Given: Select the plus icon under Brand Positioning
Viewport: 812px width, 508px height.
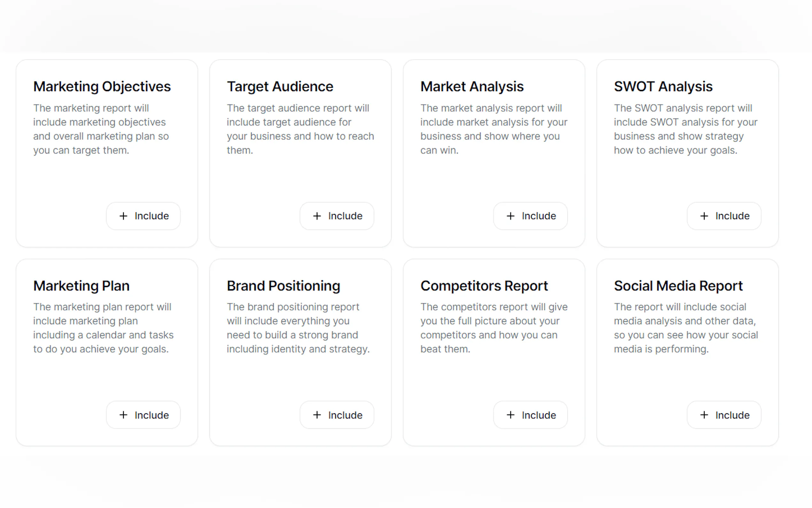Looking at the screenshot, I should tap(317, 415).
